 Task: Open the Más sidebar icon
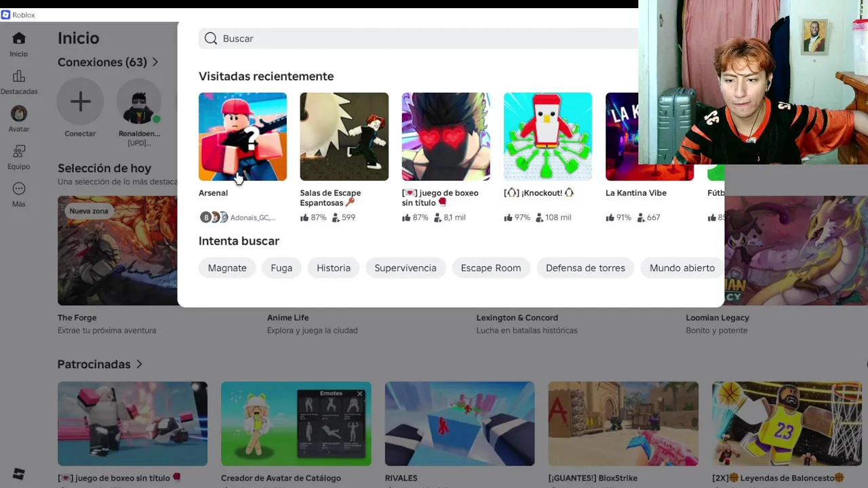click(19, 188)
